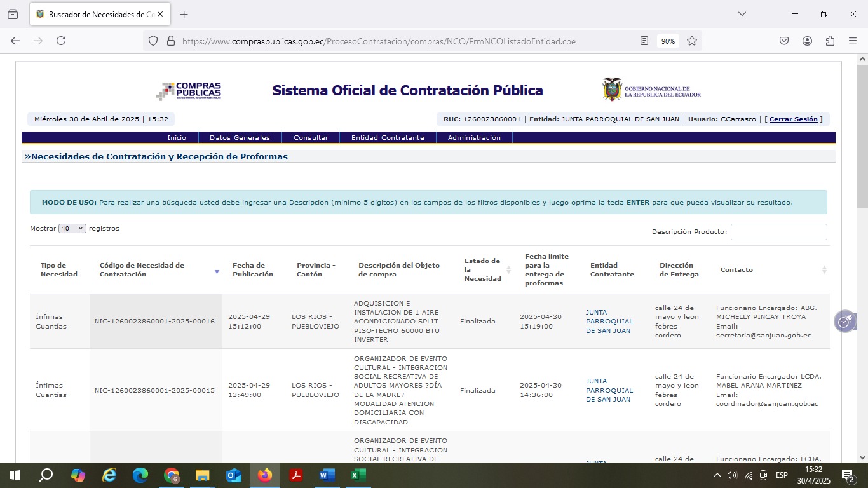Click the Firefox reload page icon
The height and width of the screenshot is (488, 868).
tap(61, 41)
